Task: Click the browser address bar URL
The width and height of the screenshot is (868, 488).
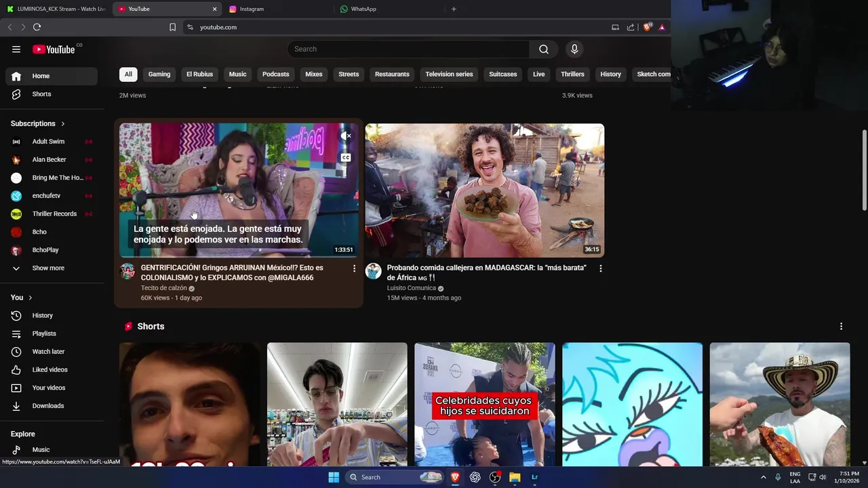Action: point(218,27)
